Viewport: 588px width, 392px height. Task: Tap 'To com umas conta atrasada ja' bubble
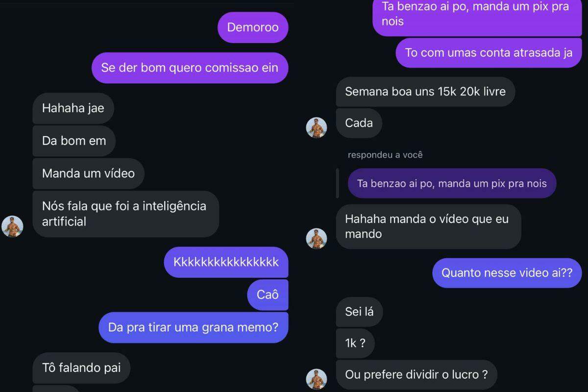(489, 53)
